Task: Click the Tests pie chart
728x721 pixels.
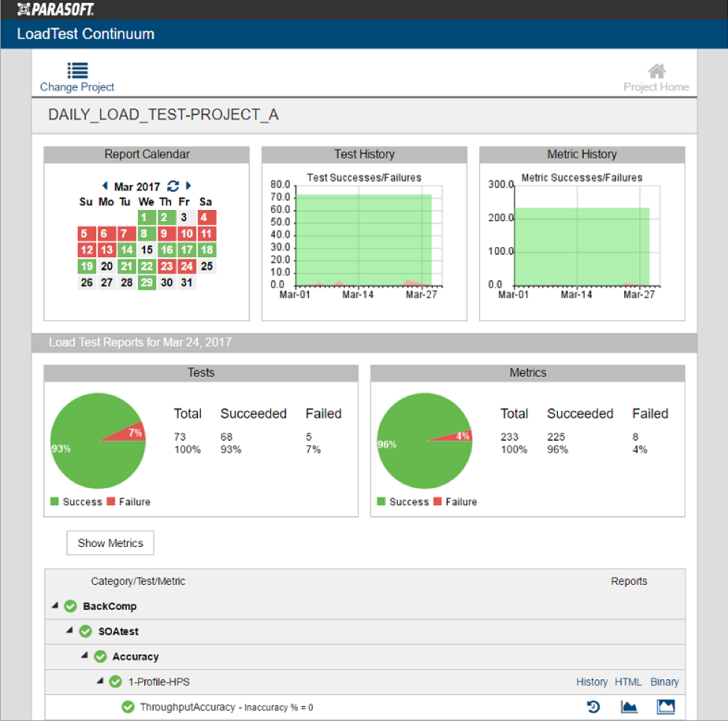Action: coord(98,441)
